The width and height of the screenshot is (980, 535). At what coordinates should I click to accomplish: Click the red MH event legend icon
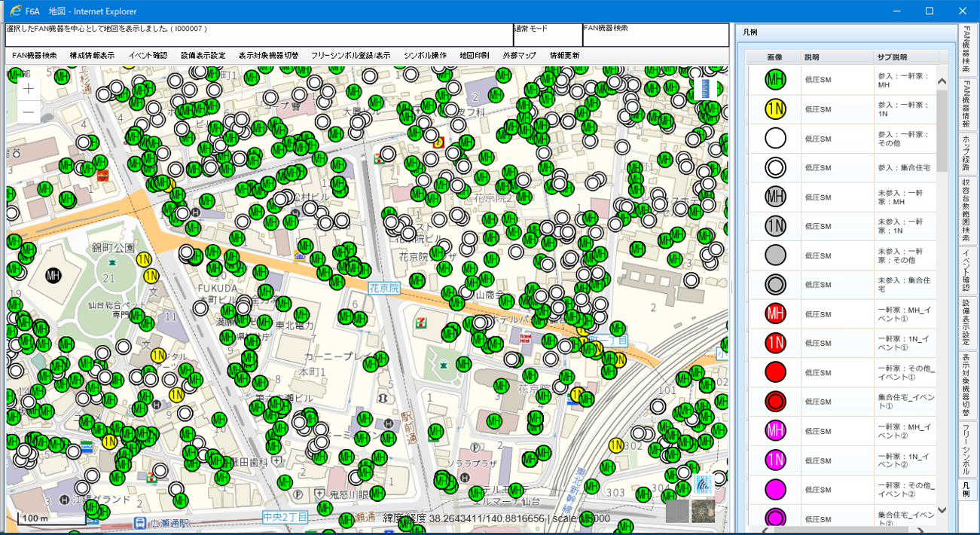click(775, 313)
